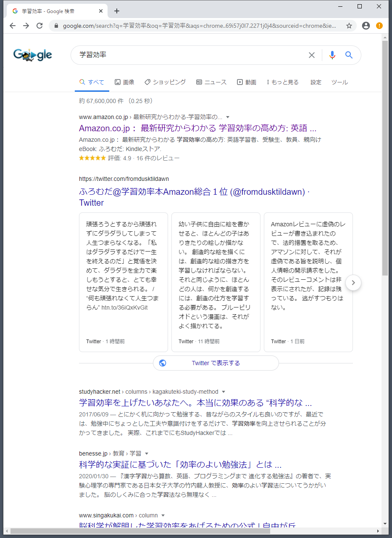The width and height of the screenshot is (392, 538).
Task: Click the horizontal scroll right arrow
Action: 378,531
